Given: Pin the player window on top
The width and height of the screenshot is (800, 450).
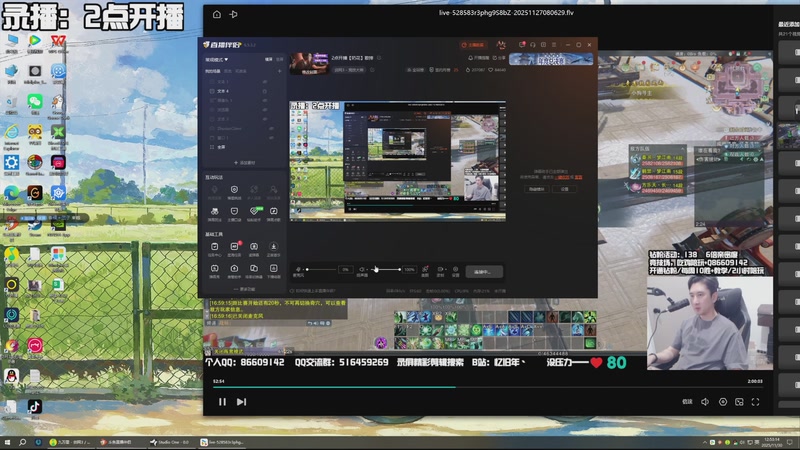Looking at the screenshot, I should tap(234, 14).
